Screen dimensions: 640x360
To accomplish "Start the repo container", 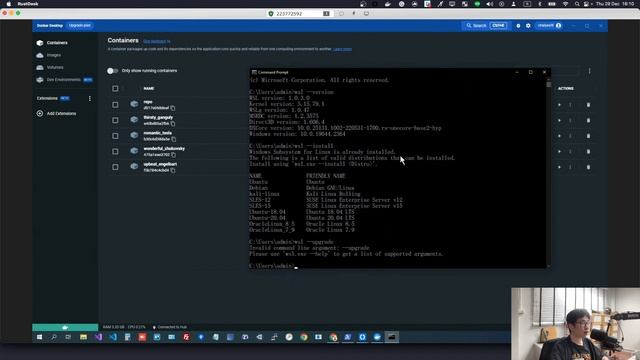I will pos(559,105).
